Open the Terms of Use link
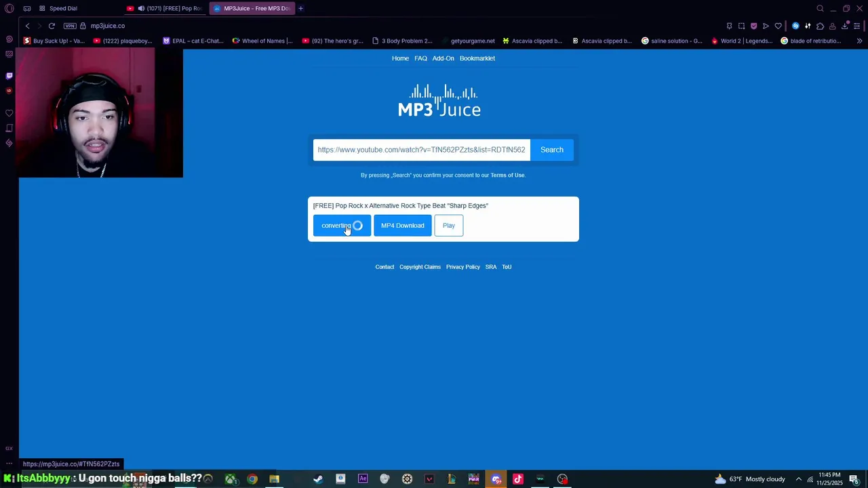The width and height of the screenshot is (868, 488). 507,176
